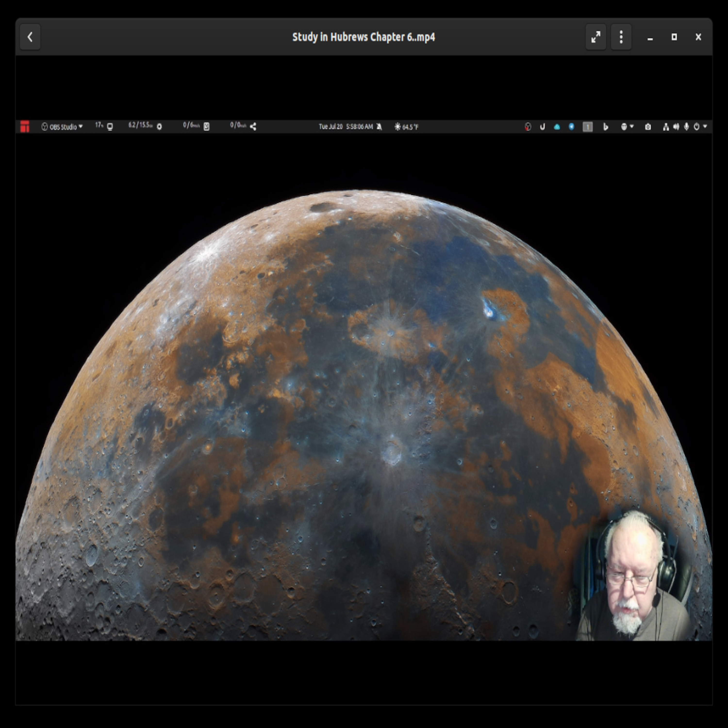This screenshot has height=728, width=728.
Task: Click the monitor icon beside the CPU reading
Action: pos(110,127)
